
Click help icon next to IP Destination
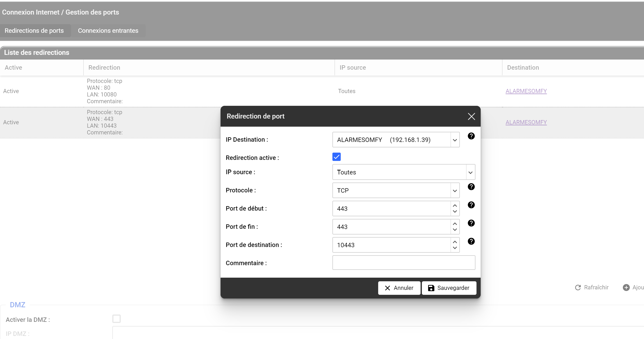[471, 136]
